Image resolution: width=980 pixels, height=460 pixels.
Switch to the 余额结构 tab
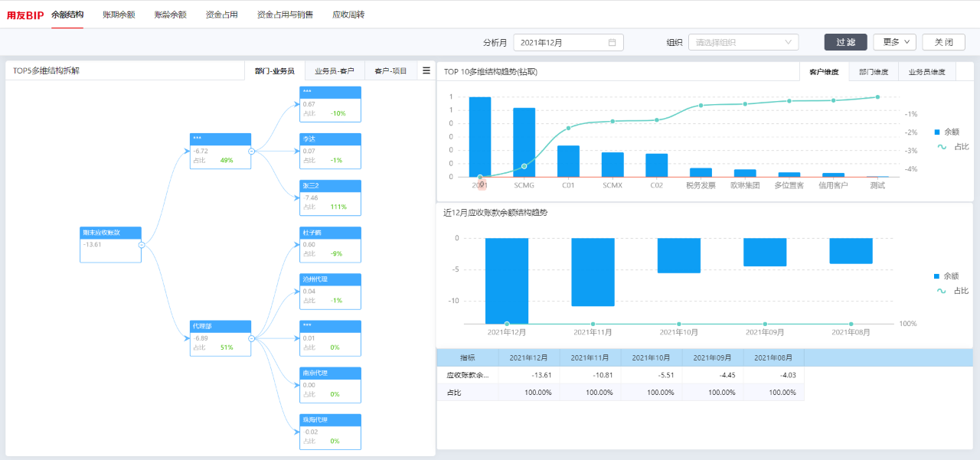pyautogui.click(x=67, y=15)
